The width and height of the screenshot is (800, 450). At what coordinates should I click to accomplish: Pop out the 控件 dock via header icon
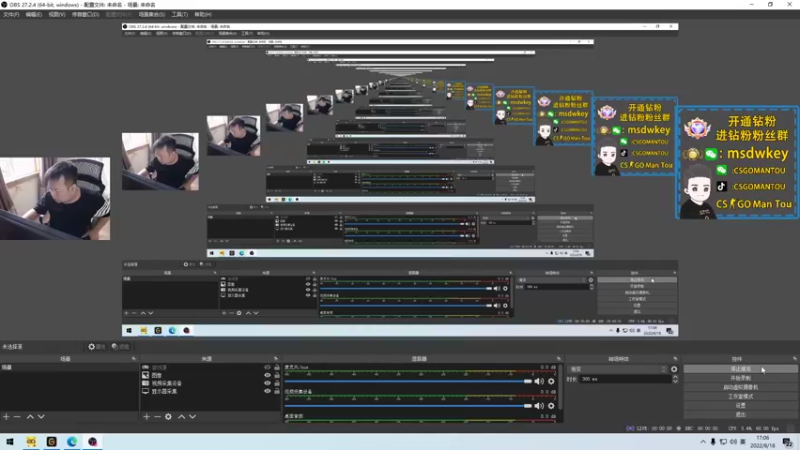click(794, 359)
